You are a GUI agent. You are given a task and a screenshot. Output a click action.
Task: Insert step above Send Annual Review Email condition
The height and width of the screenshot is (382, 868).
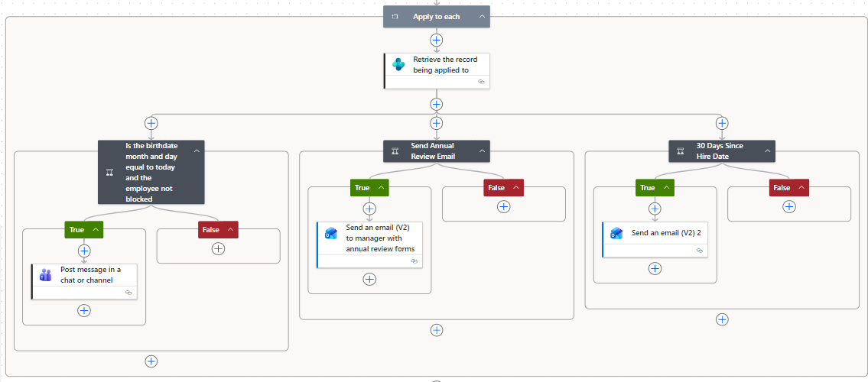[437, 123]
